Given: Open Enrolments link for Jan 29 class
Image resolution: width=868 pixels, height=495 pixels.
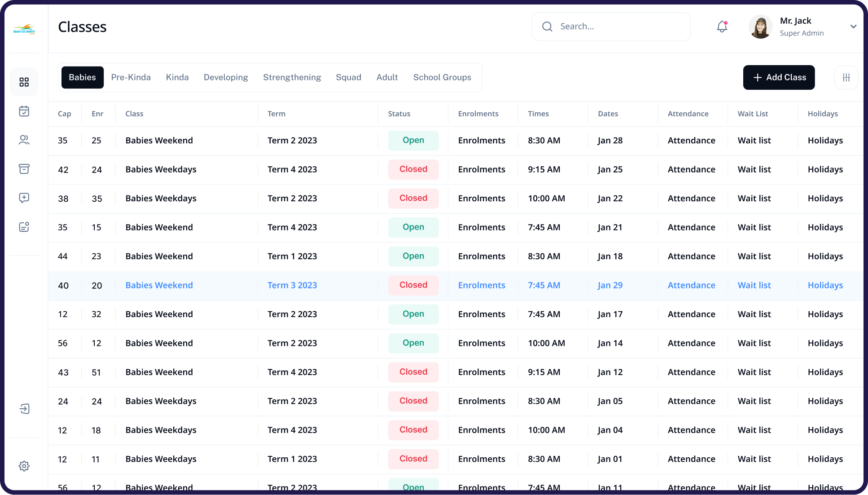Looking at the screenshot, I should point(482,285).
